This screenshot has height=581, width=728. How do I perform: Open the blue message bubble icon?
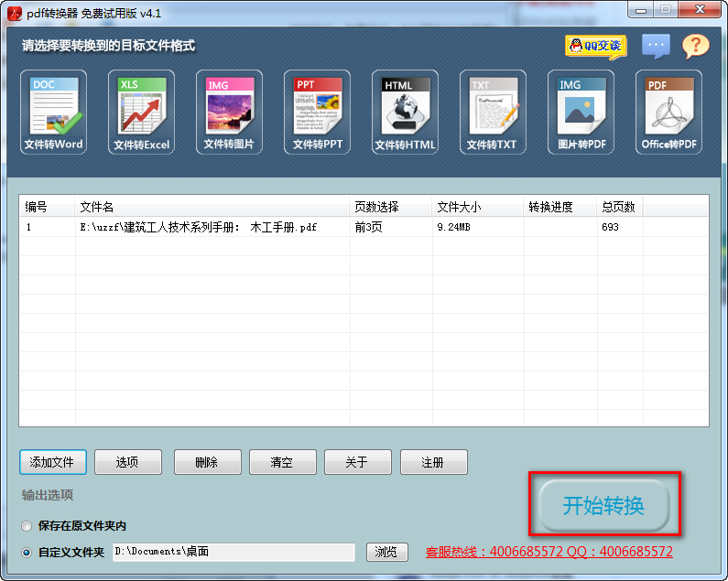(x=656, y=47)
